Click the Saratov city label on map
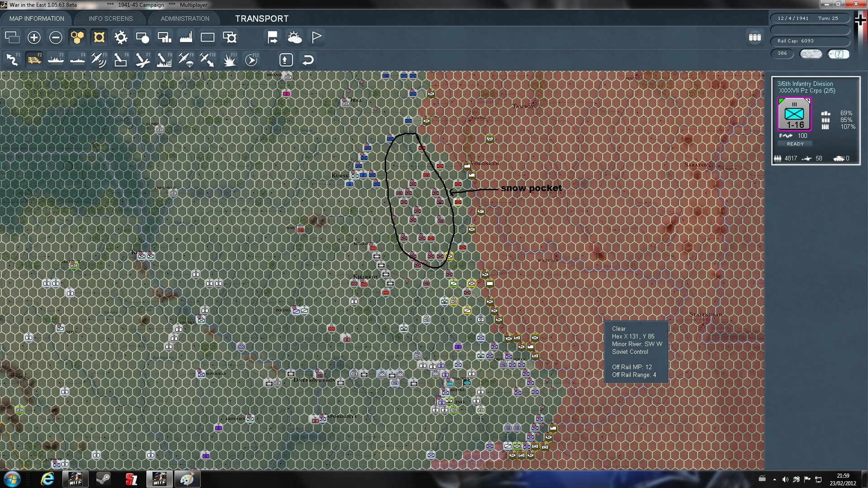This screenshot has width=868, height=488. (x=696, y=164)
